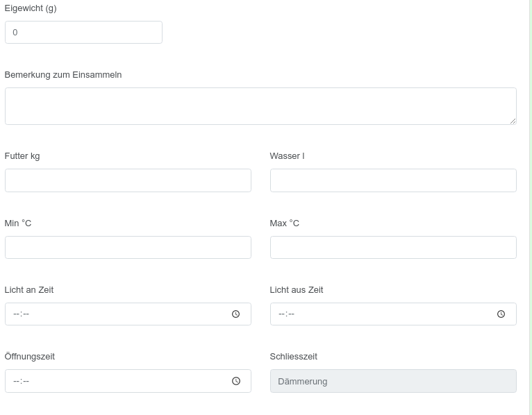Click the 'Schliesszeit' label text
Image resolution: width=532 pixels, height=415 pixels.
pyautogui.click(x=294, y=356)
